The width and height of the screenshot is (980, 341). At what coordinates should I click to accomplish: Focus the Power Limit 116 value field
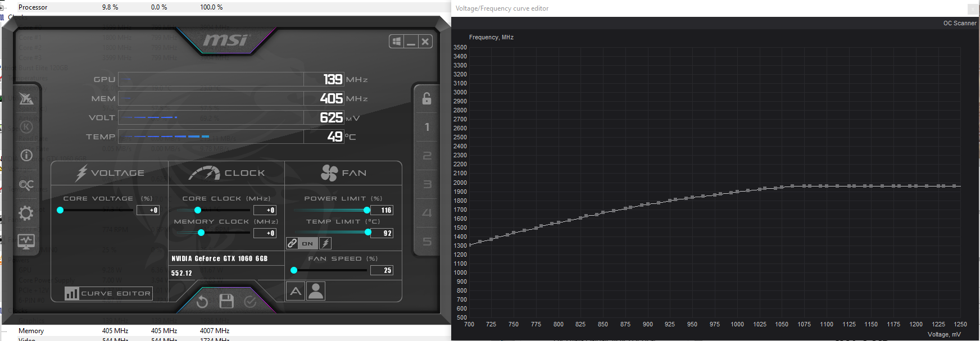[382, 210]
